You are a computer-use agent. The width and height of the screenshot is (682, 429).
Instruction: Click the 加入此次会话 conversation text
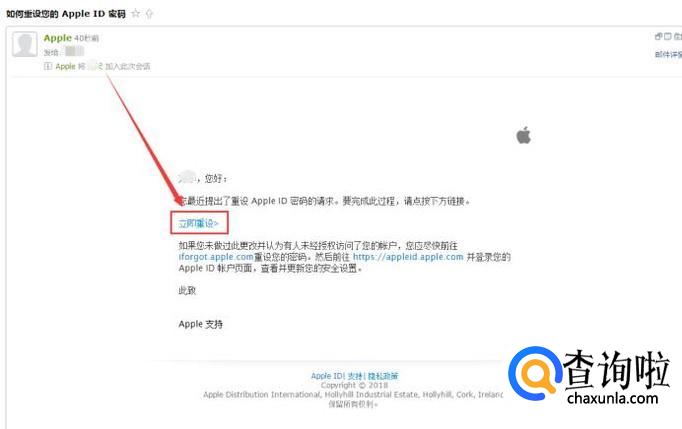pyautogui.click(x=127, y=66)
